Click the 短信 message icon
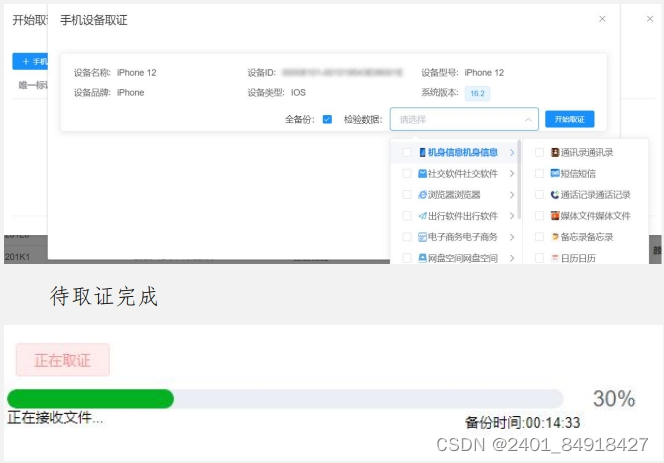The width and height of the screenshot is (664, 463). coord(555,173)
